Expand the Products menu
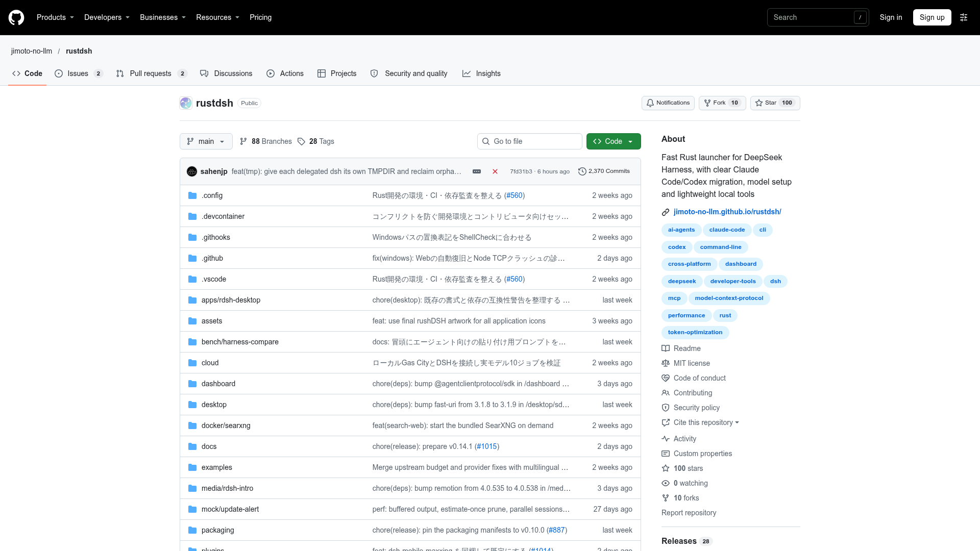The image size is (980, 551). 55,17
